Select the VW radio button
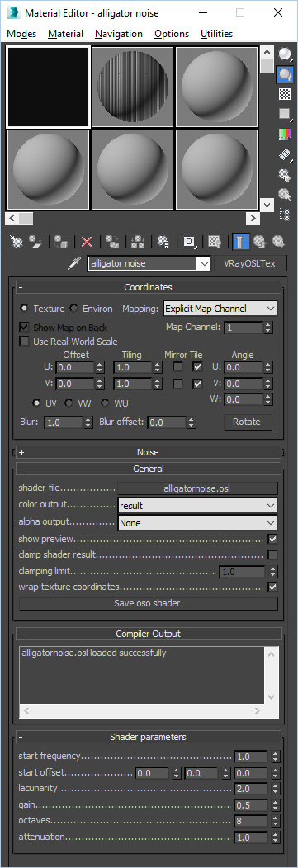Screen dimensions: 298x868 click(x=69, y=403)
